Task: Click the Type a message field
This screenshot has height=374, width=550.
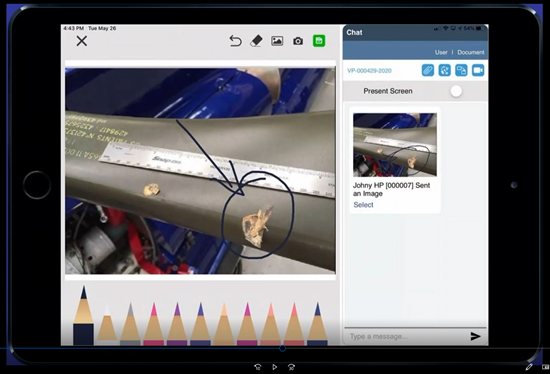Action: click(407, 336)
